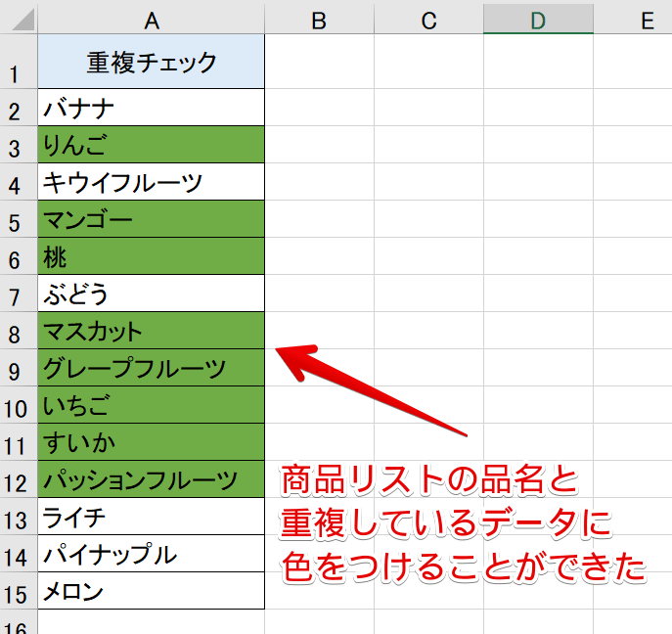This screenshot has height=634, width=672.
Task: Click the パッションフルーツ cell
Action: [152, 479]
